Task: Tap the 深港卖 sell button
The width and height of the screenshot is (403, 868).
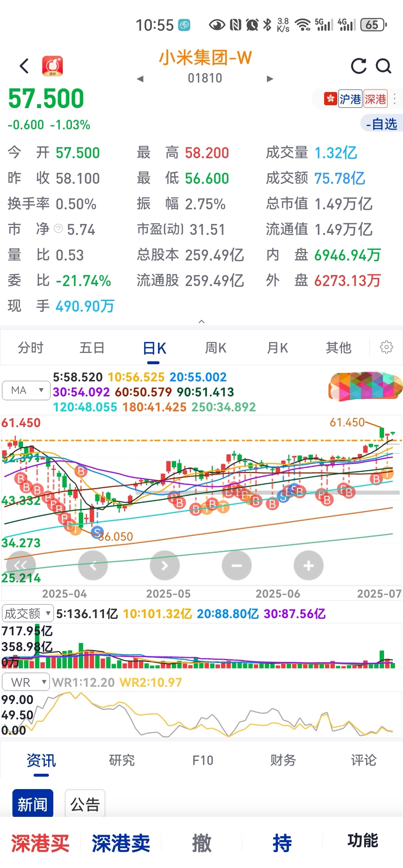Action: [x=121, y=843]
